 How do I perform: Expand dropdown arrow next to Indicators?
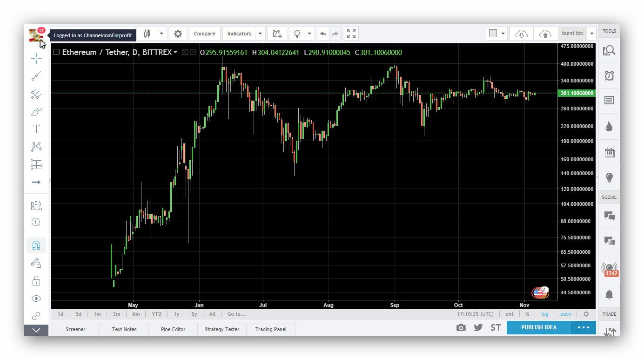261,34
